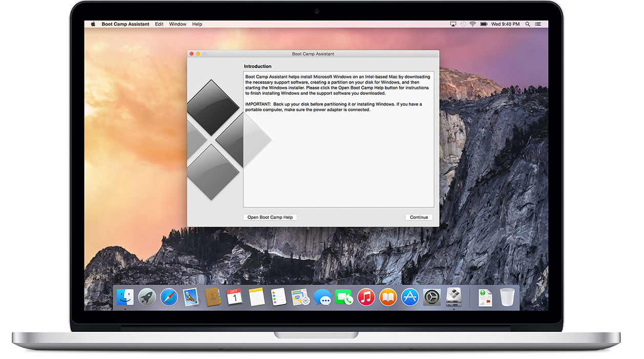644x359 pixels.
Task: Open the Downloads document stack in dock
Action: [x=485, y=297]
